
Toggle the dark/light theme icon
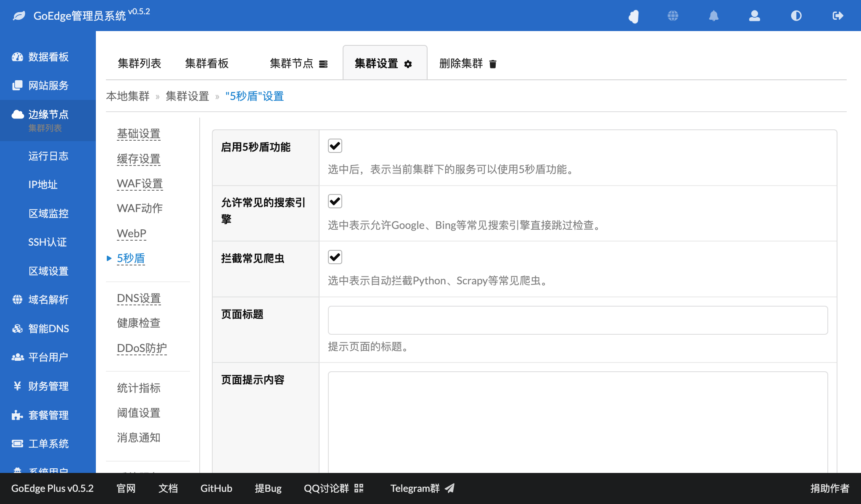point(796,16)
